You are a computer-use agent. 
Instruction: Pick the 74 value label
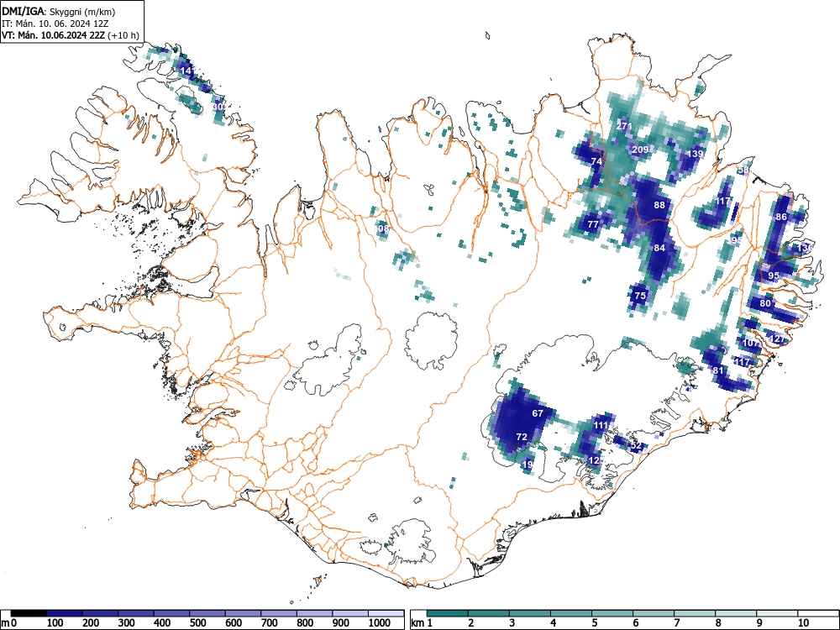click(x=596, y=161)
